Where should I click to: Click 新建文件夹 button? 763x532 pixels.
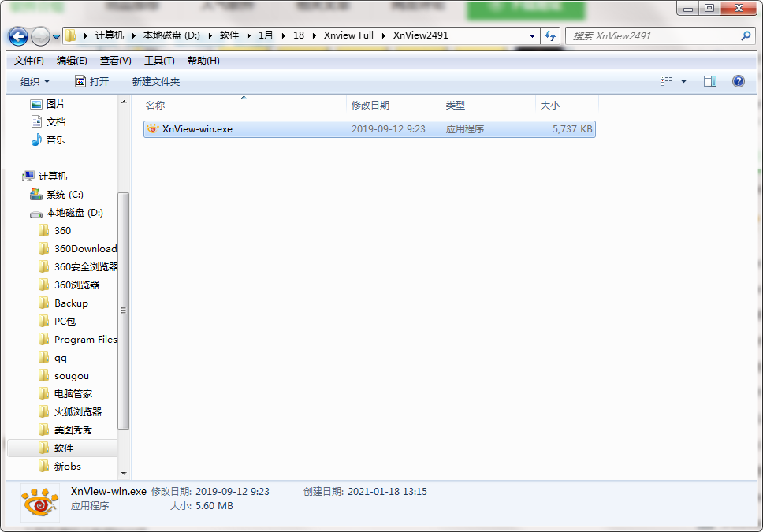156,81
